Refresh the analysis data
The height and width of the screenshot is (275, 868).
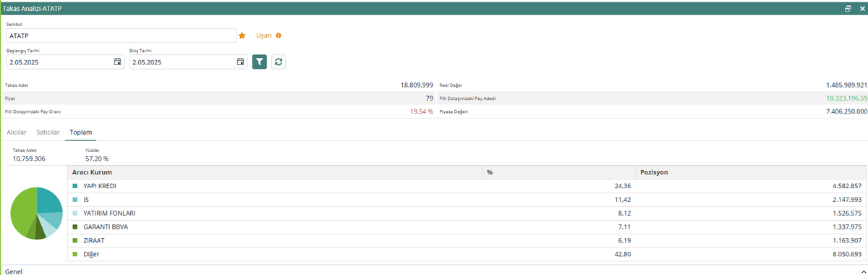tap(278, 62)
